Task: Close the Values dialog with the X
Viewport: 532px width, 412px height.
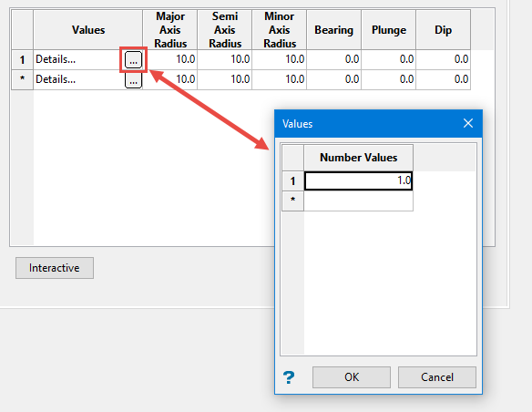Action: click(468, 123)
